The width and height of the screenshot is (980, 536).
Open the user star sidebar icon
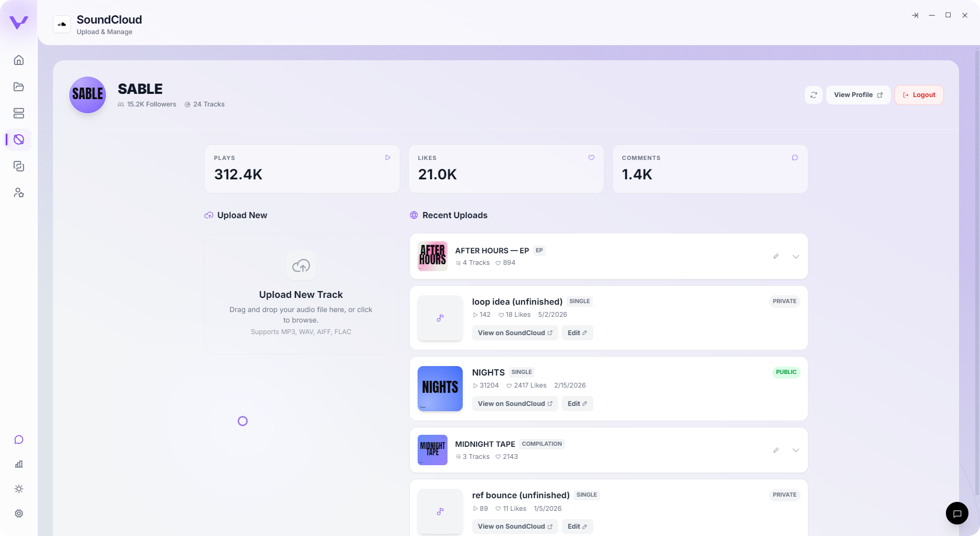coord(19,193)
